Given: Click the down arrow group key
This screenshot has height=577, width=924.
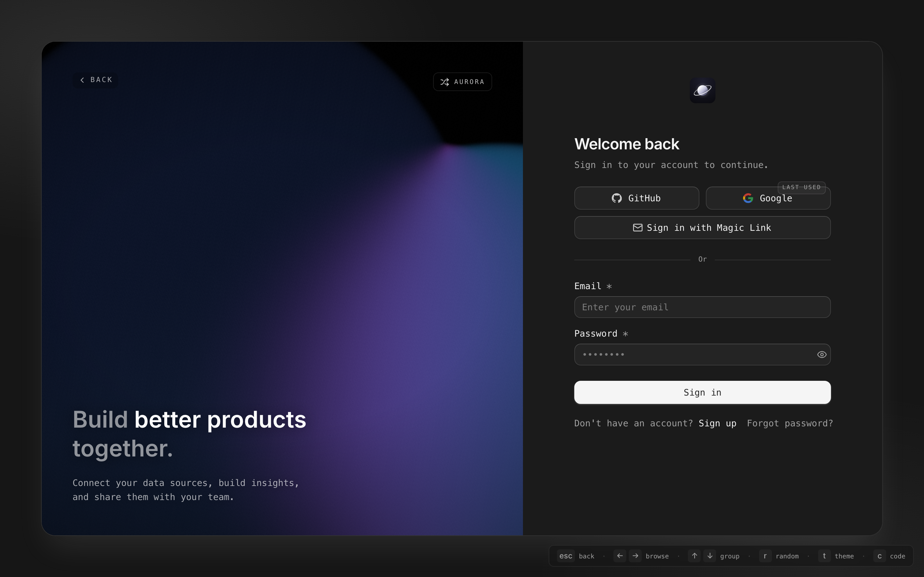Looking at the screenshot, I should click(710, 556).
